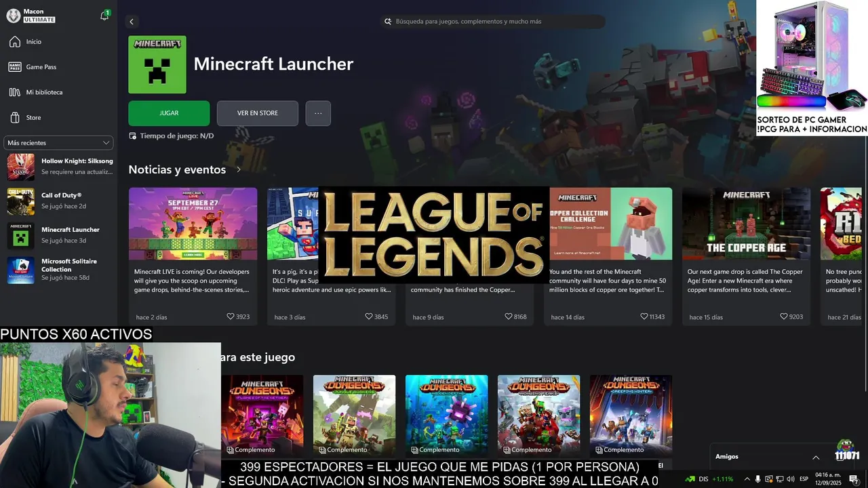868x488 pixels.
Task: Open the more options ellipsis button
Action: [318, 113]
